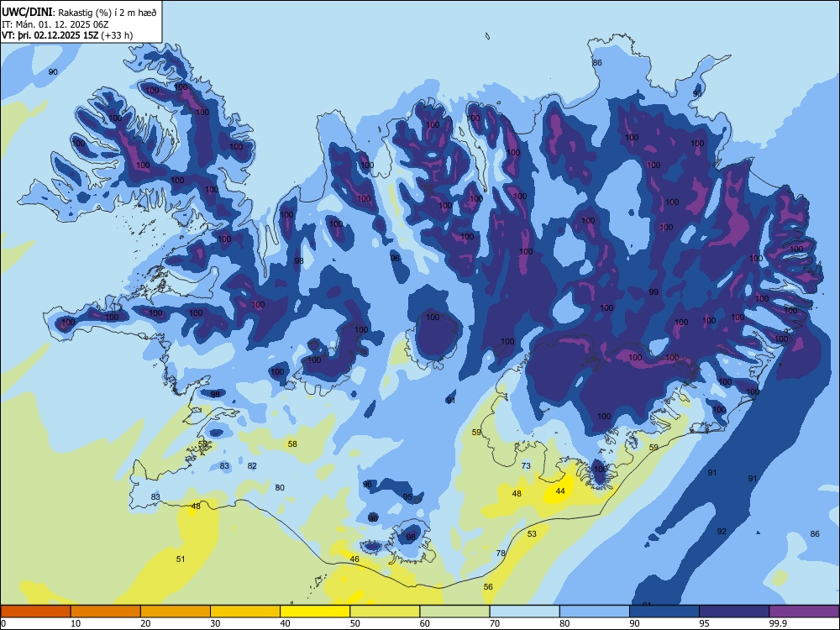The image size is (840, 630).
Task: Click the legend tick label 40
Action: [286, 623]
